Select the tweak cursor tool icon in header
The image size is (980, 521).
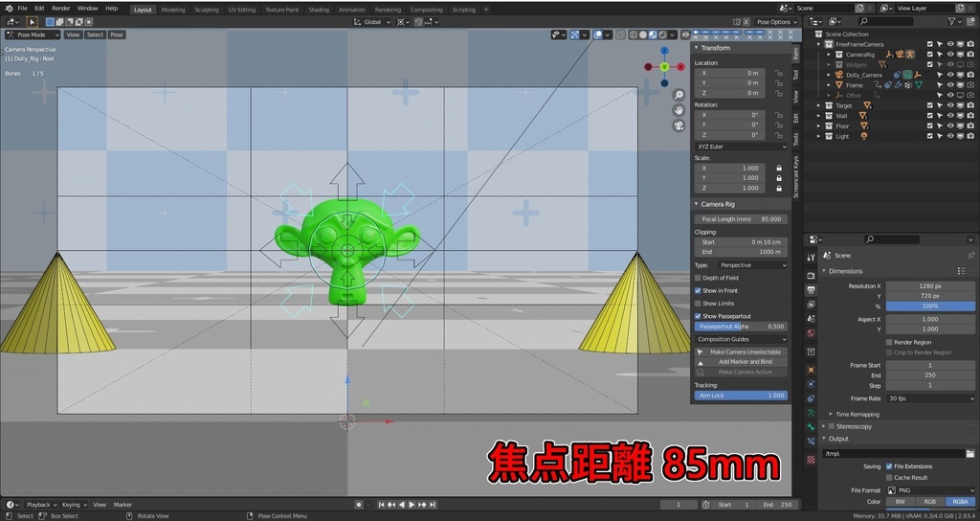point(32,22)
